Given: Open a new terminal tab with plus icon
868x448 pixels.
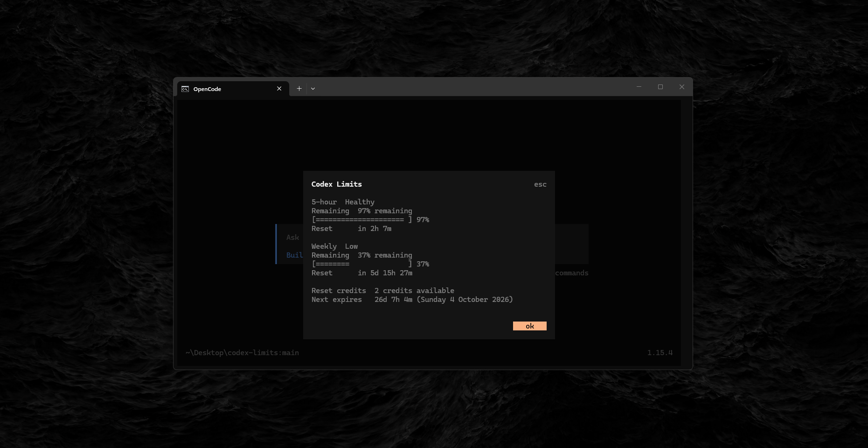Looking at the screenshot, I should tap(299, 88).
